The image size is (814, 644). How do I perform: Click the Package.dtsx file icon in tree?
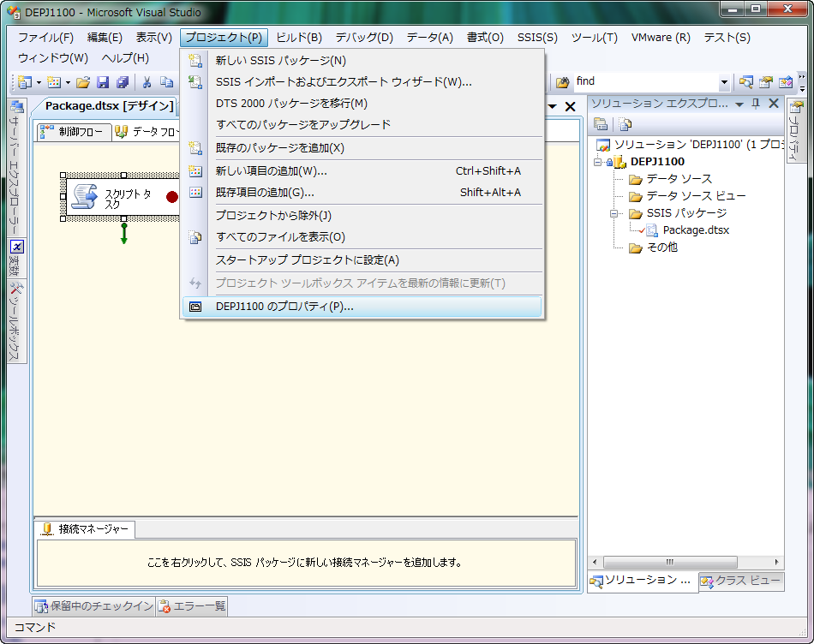click(x=651, y=230)
